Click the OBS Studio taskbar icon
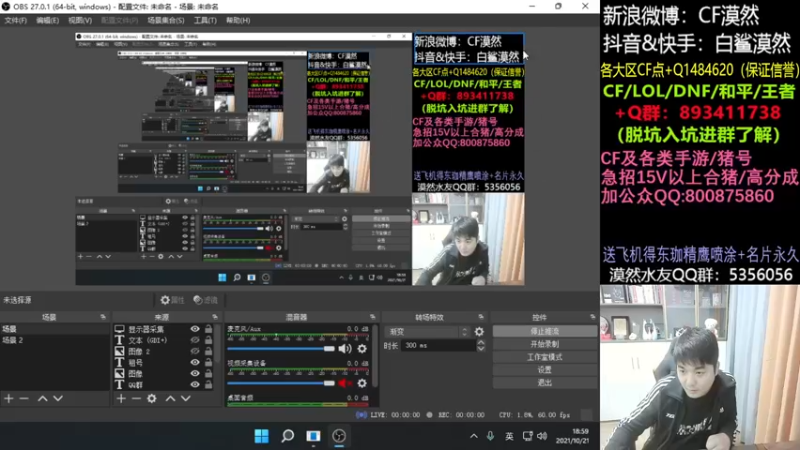800x450 pixels. click(x=339, y=436)
